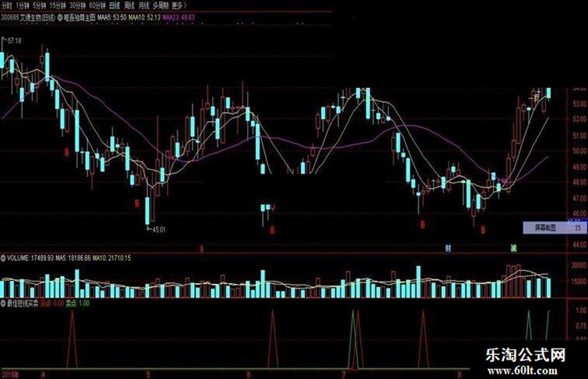The width and height of the screenshot is (588, 379).
Task: Click the volume MA10: 21710.15 value
Action: [112, 258]
